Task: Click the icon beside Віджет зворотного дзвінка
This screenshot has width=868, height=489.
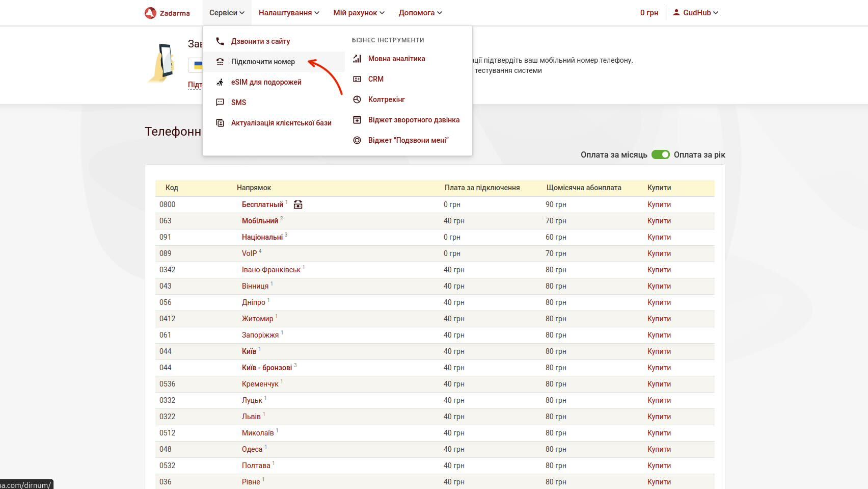Action: point(357,120)
